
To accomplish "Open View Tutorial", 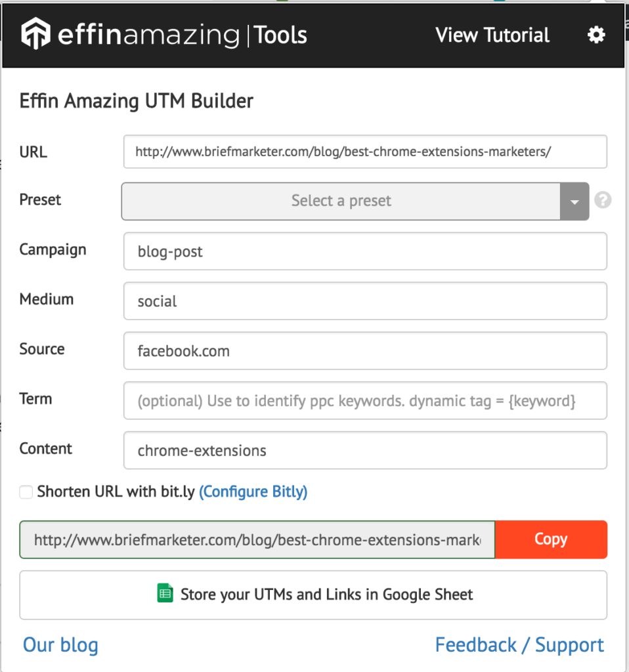I will [492, 35].
